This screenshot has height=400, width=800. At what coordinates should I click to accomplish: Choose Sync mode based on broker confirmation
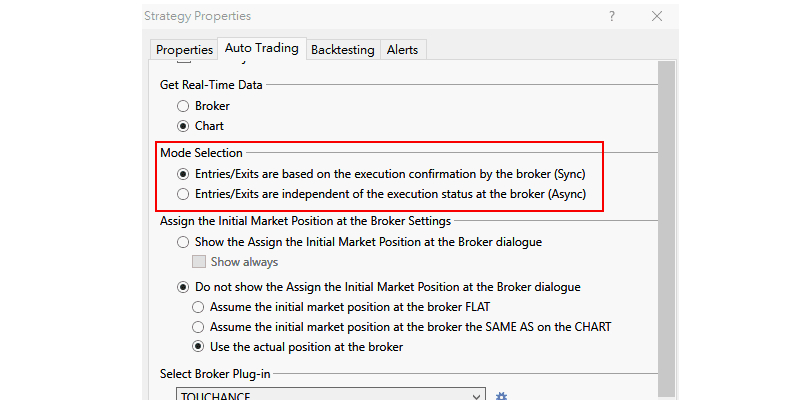click(x=182, y=173)
